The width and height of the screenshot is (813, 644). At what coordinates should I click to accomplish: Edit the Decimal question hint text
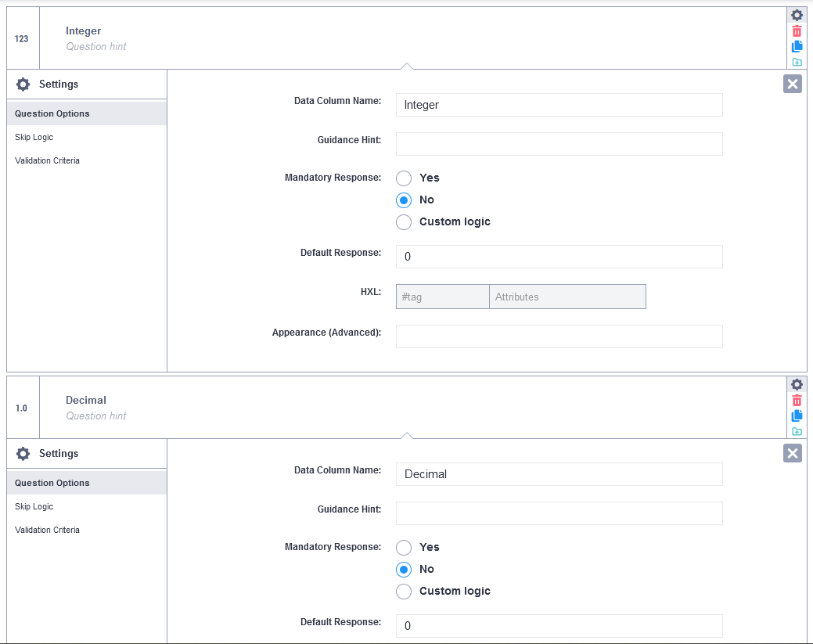point(96,416)
